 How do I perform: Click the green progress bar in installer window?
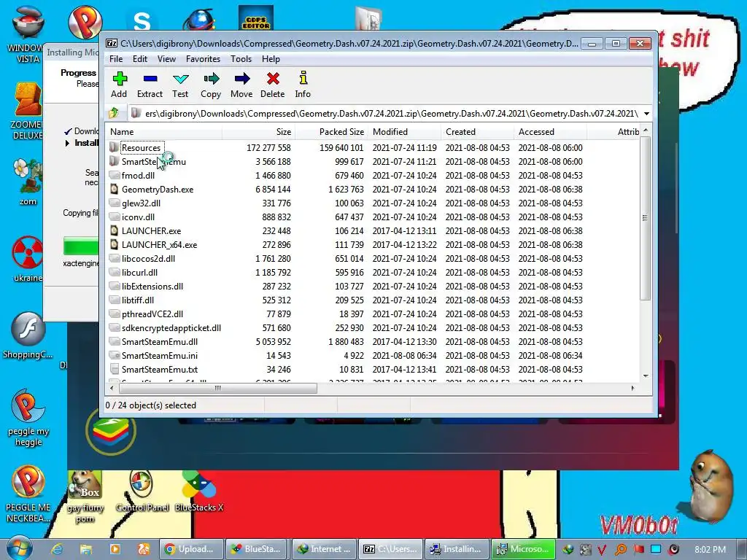tap(81, 246)
